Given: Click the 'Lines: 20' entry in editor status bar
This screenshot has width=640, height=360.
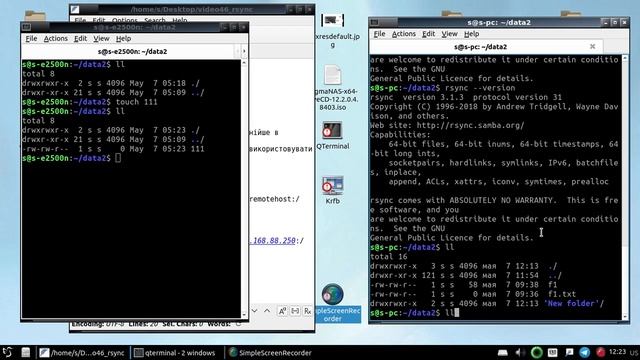Looking at the screenshot, I should [x=143, y=324].
